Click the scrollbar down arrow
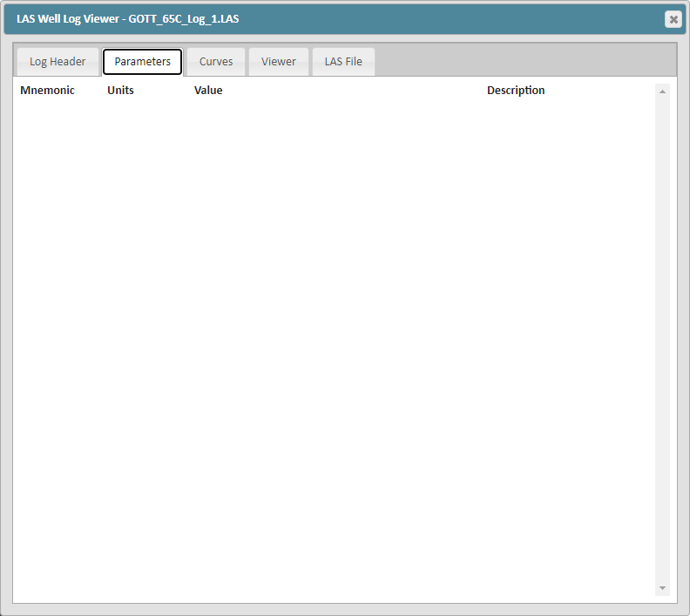The height and width of the screenshot is (616, 690). pyautogui.click(x=662, y=588)
